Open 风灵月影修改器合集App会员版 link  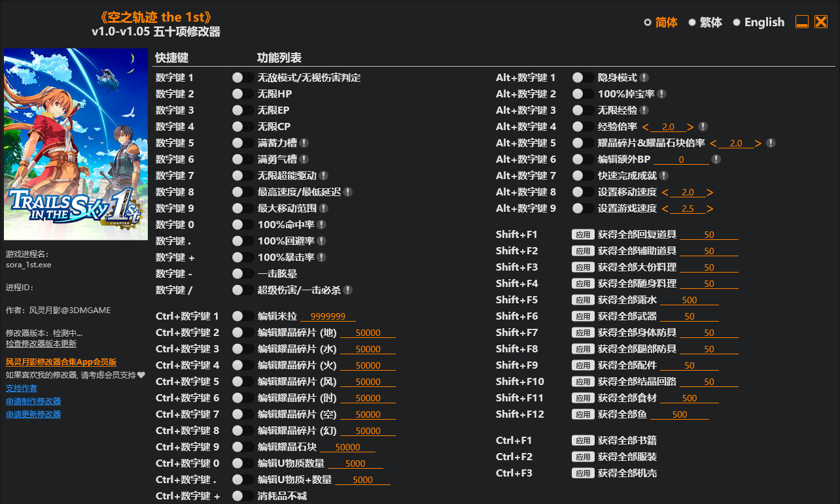pyautogui.click(x=61, y=362)
